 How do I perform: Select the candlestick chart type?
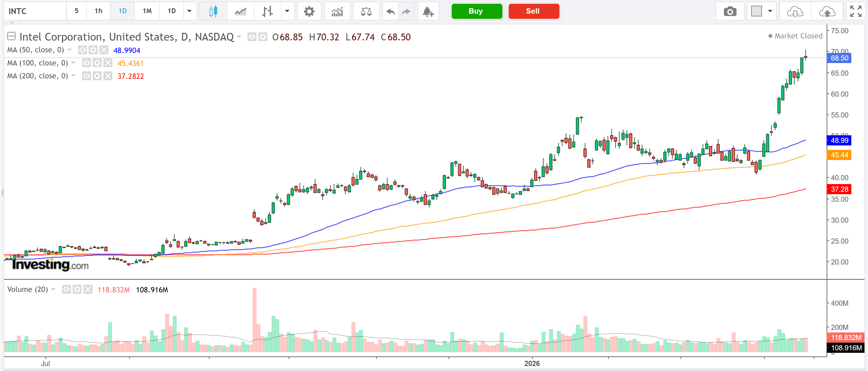213,11
